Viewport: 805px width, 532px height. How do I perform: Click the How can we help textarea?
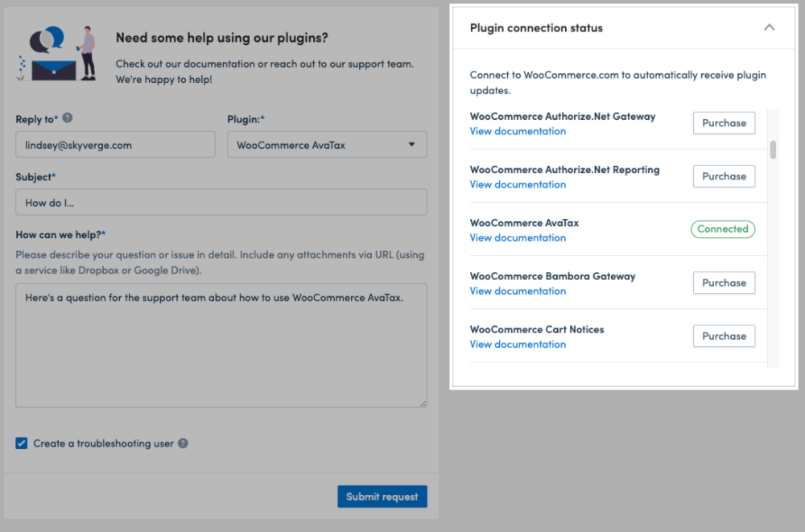coord(221,345)
